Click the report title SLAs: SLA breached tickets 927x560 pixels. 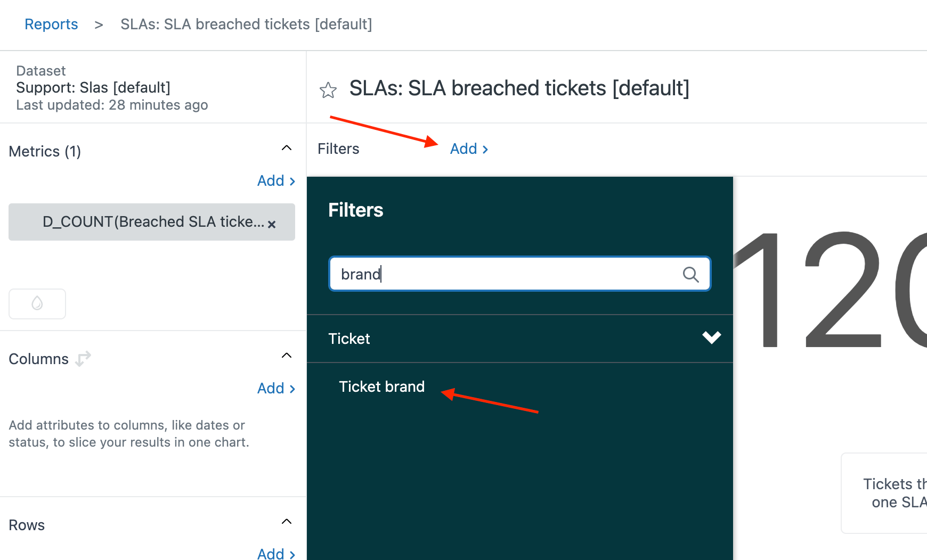click(519, 88)
